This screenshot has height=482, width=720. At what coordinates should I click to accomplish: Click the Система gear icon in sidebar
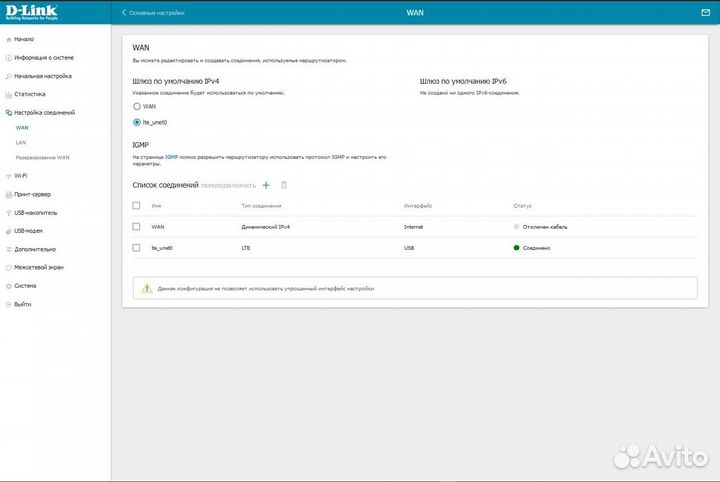(x=9, y=285)
